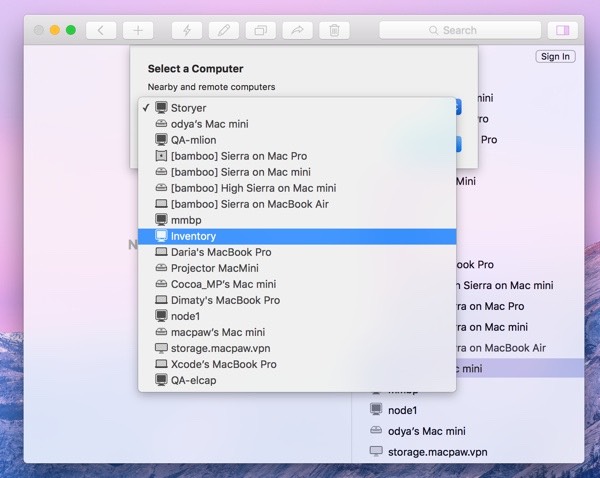
Task: Choose [bamboo] High Sierra on Mac mini
Action: pyautogui.click(x=297, y=188)
